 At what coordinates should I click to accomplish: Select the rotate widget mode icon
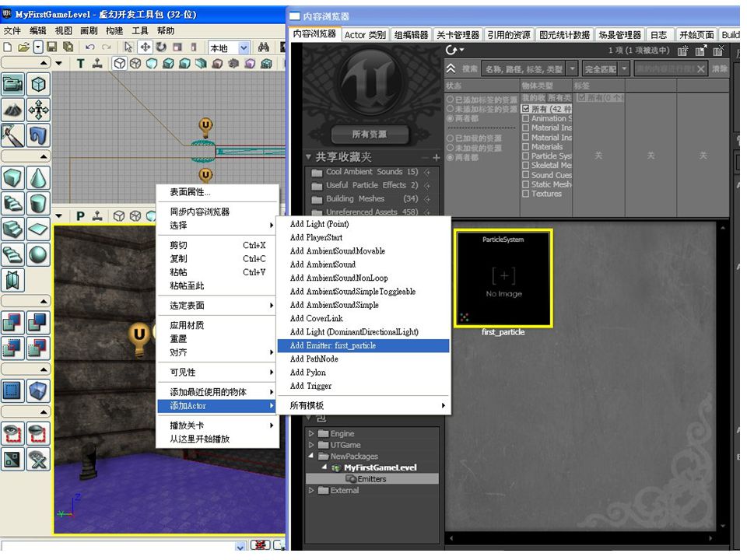click(x=161, y=47)
